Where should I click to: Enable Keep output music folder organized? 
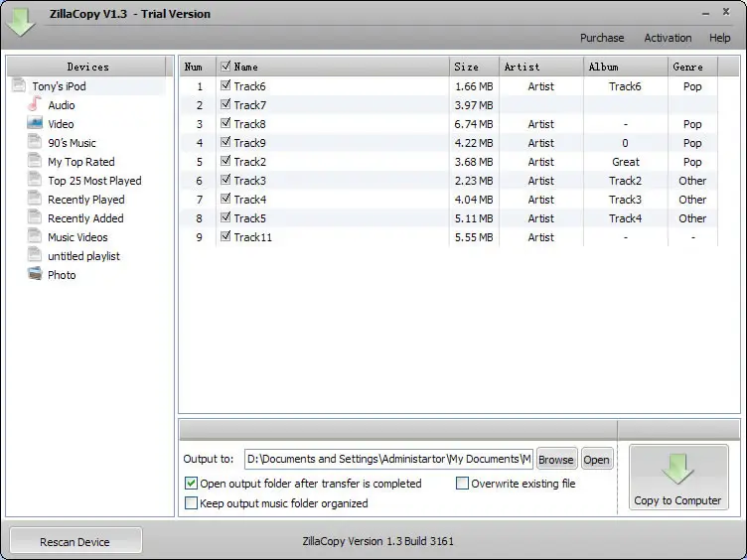click(191, 502)
